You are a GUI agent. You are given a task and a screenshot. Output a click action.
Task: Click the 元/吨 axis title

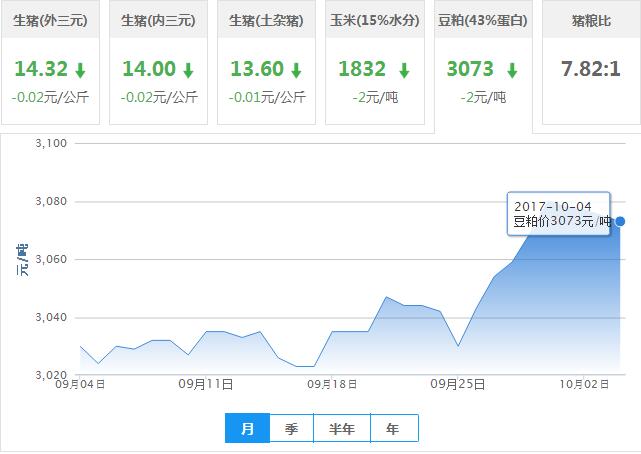pos(22,260)
